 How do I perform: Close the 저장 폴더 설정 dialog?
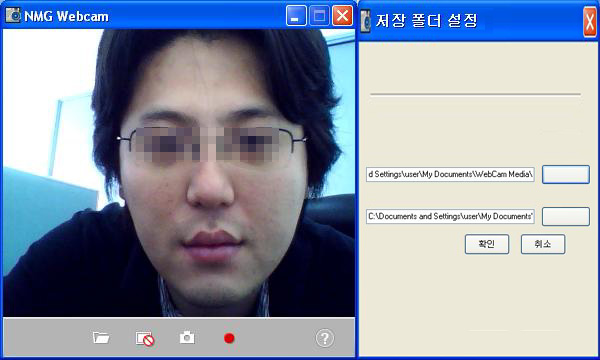click(590, 22)
